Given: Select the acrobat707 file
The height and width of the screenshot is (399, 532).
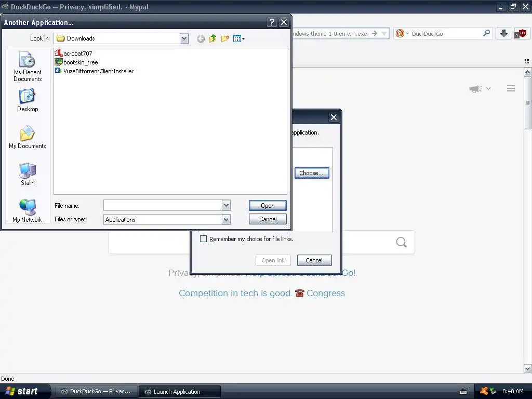Looking at the screenshot, I should (74, 54).
